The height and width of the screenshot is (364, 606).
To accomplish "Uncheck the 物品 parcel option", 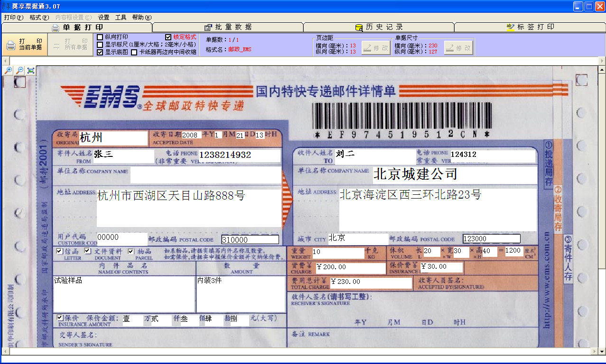I will (131, 250).
